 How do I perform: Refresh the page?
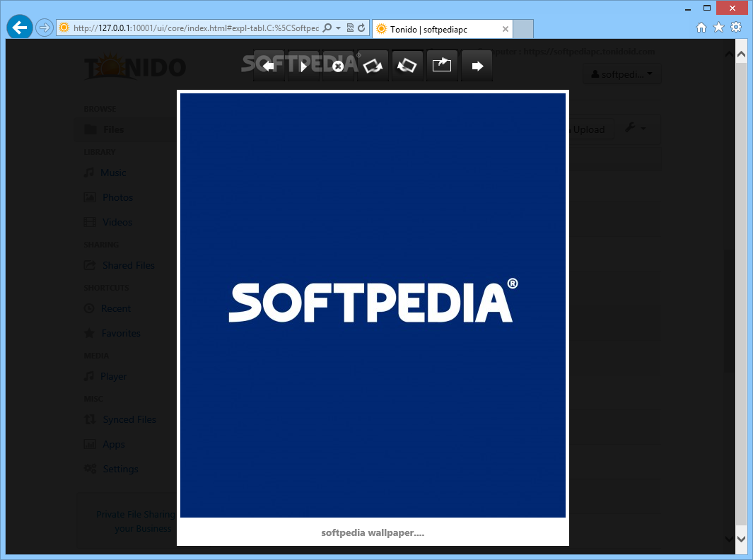pos(361,28)
